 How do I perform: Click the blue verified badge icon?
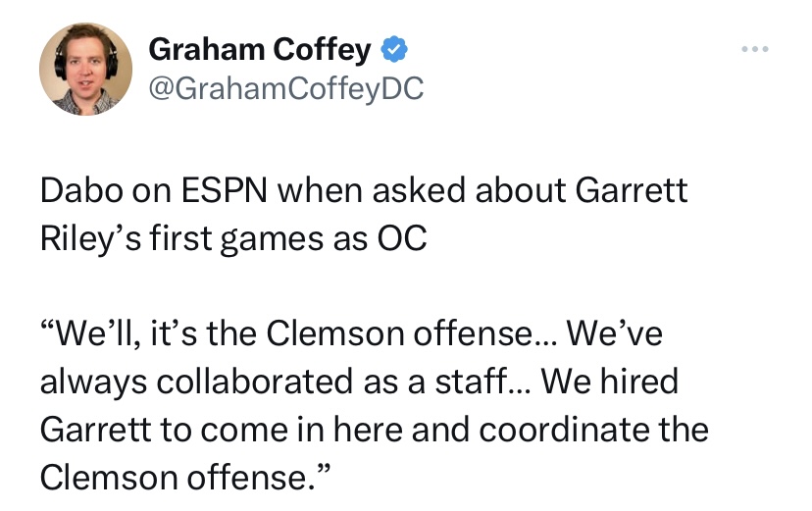pos(395,49)
